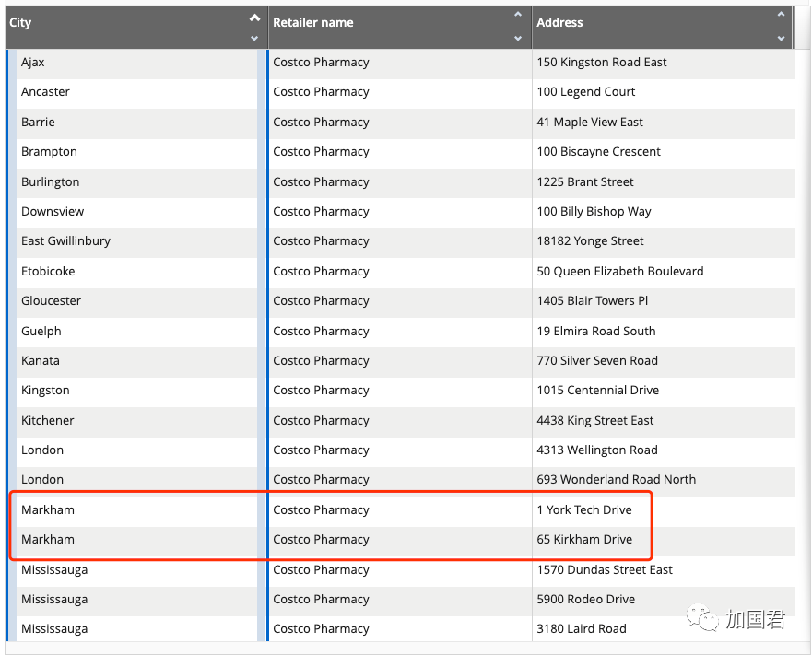Select the Ajax city cell

click(136, 64)
